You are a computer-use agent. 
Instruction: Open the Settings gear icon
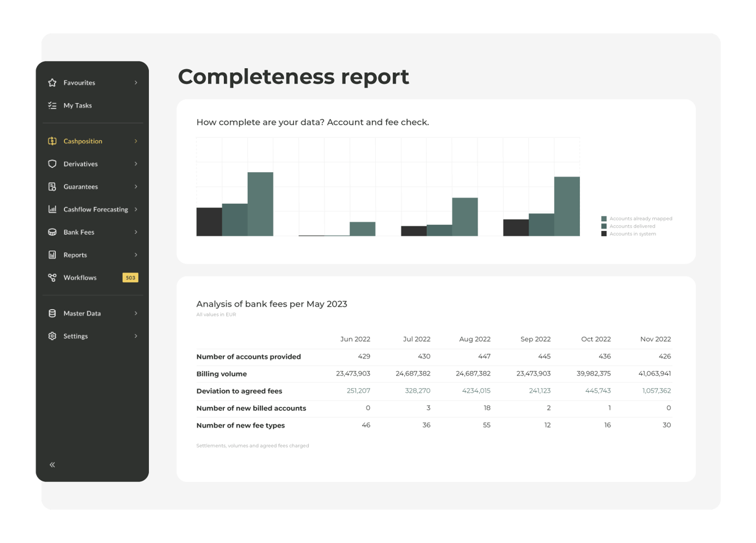[x=52, y=336]
